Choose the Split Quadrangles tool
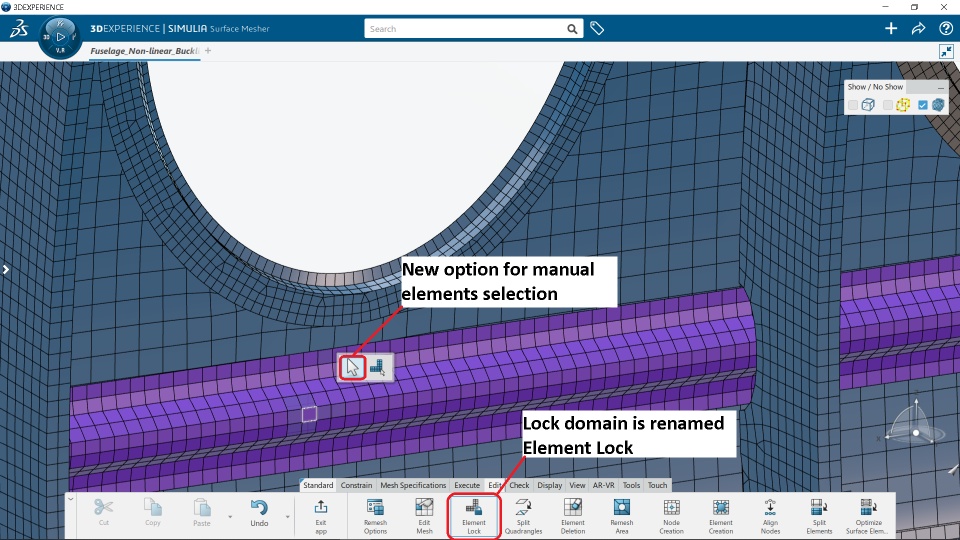Image resolution: width=960 pixels, height=540 pixels. tap(523, 508)
